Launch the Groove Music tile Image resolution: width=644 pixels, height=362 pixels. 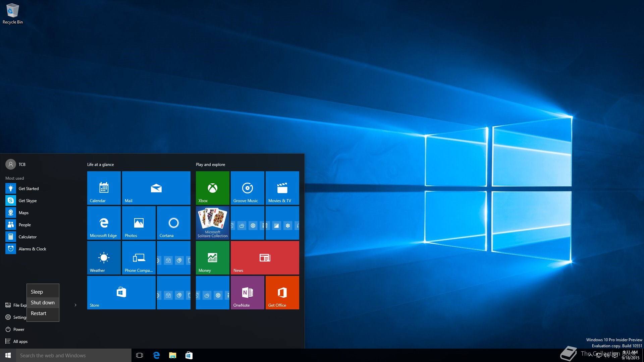(x=247, y=188)
